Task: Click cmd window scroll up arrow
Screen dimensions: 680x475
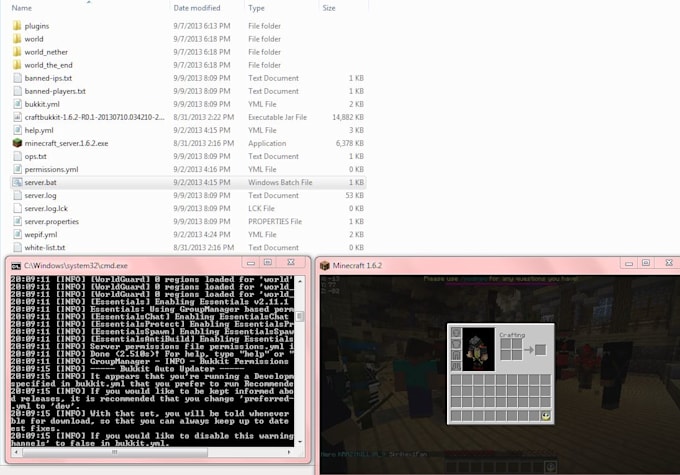Action: click(300, 281)
